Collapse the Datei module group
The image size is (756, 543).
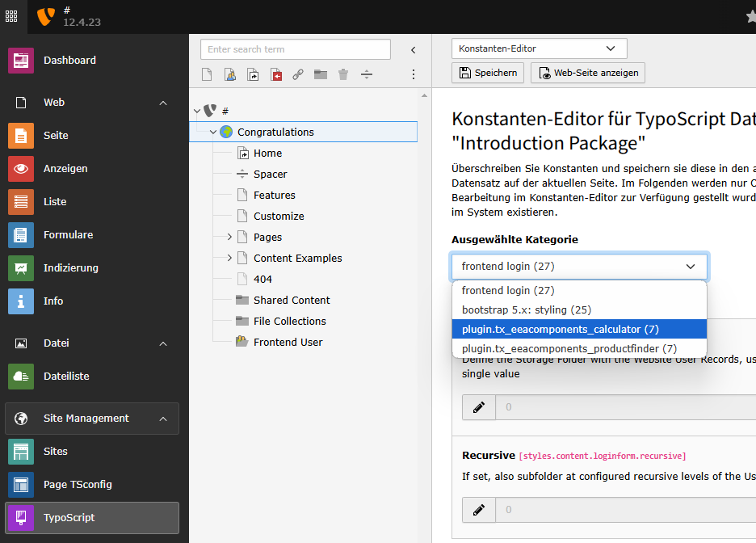pyautogui.click(x=163, y=343)
